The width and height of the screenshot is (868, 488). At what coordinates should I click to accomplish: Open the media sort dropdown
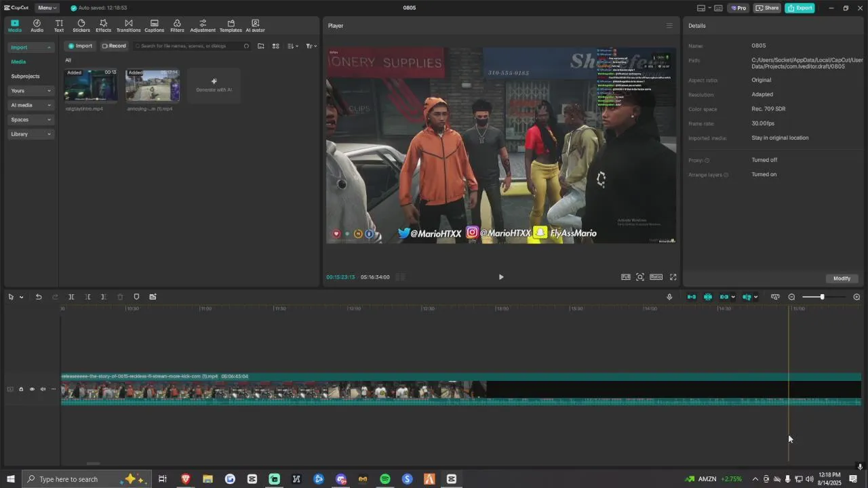292,46
